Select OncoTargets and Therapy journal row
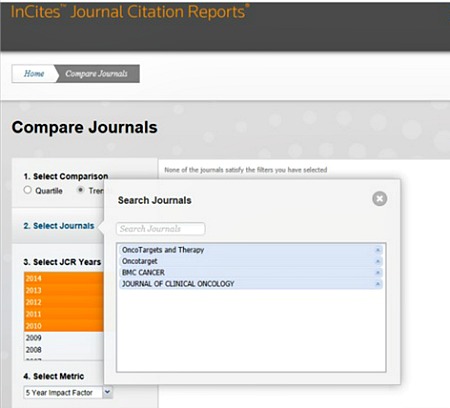 pyautogui.click(x=251, y=250)
